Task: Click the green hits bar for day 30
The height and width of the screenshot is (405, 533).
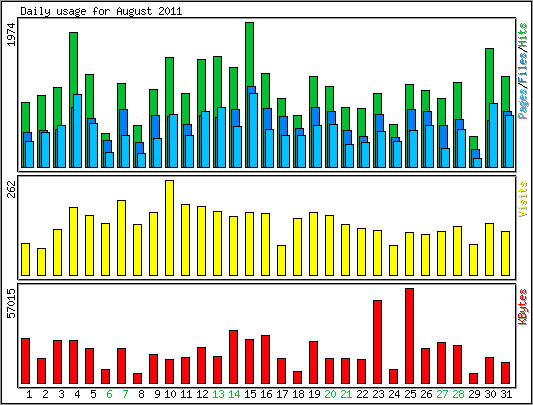Action: [x=489, y=77]
